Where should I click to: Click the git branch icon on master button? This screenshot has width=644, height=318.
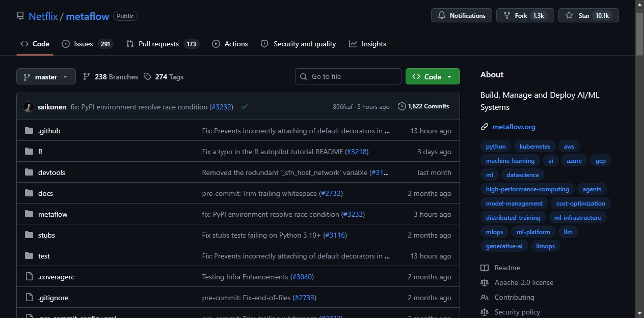pyautogui.click(x=27, y=77)
